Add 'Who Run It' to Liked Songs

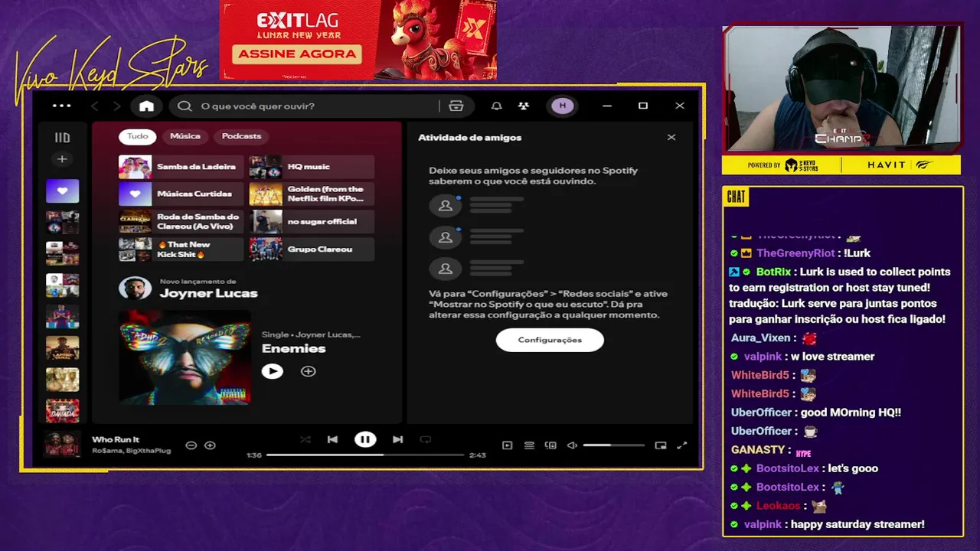point(210,445)
